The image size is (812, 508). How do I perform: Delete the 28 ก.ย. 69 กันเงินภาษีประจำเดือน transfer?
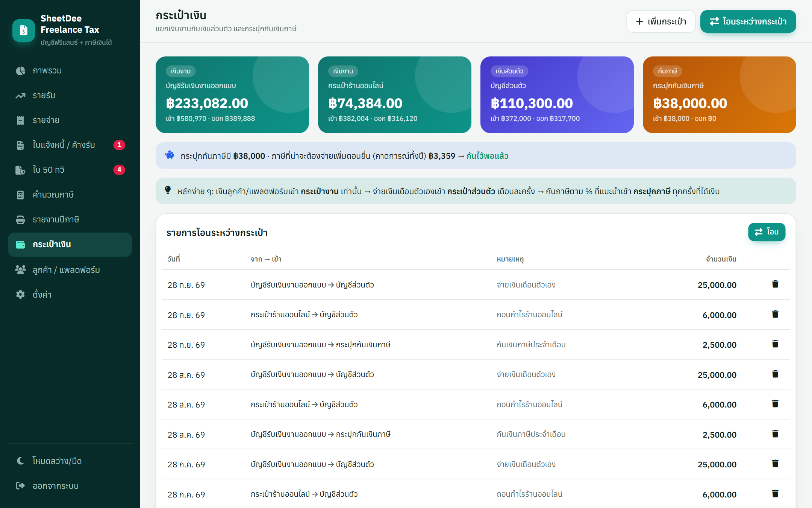[x=775, y=344]
